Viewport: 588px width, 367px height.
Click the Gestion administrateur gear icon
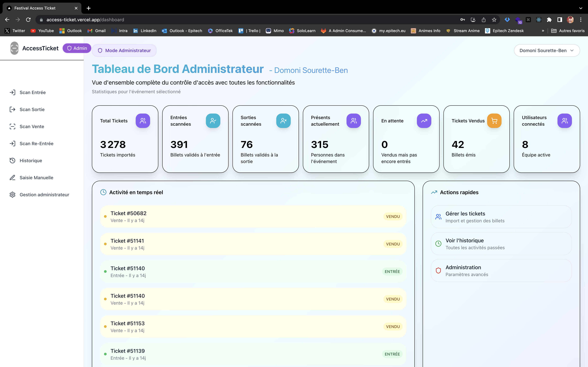point(12,195)
